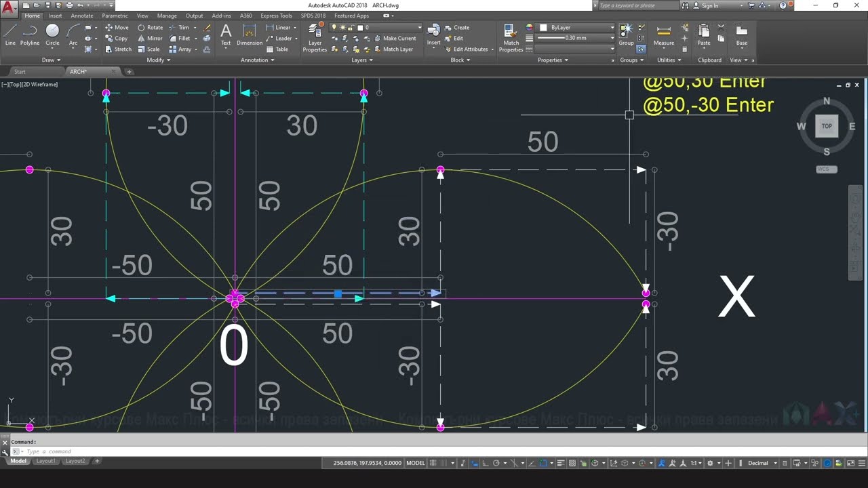Expand the Draw panel
The image size is (868, 488).
pyautogui.click(x=51, y=60)
